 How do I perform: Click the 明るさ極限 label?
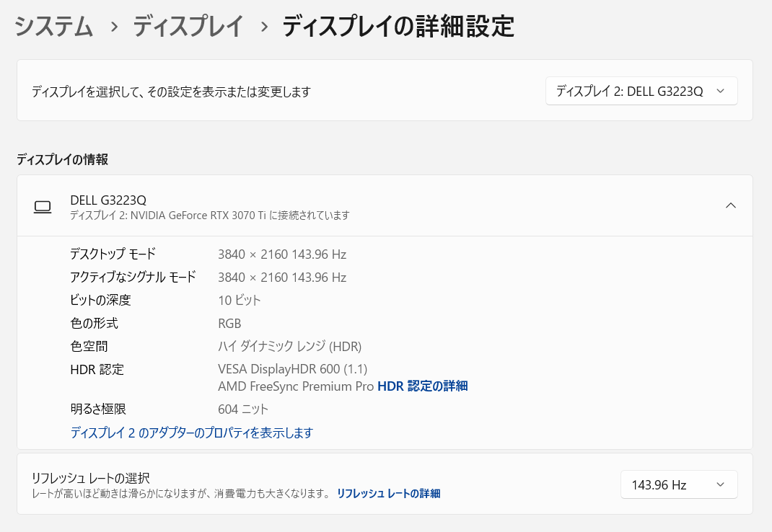[98, 409]
